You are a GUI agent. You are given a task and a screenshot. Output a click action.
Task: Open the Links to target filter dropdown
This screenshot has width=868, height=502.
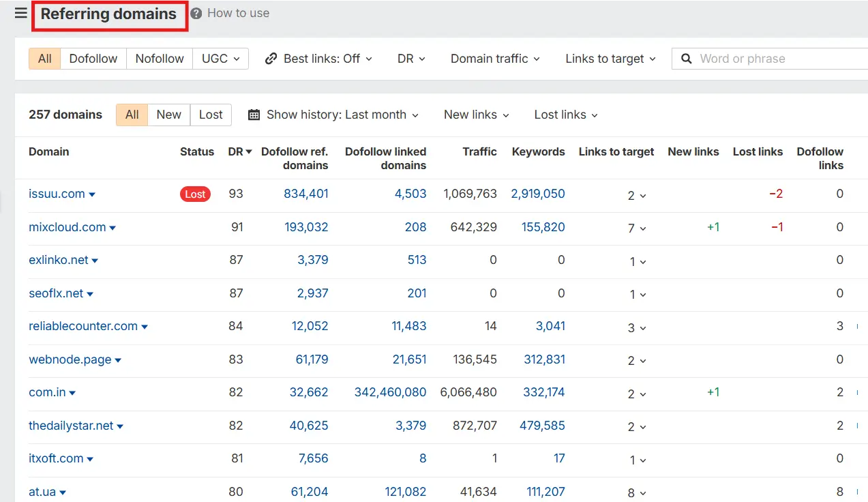[610, 59]
